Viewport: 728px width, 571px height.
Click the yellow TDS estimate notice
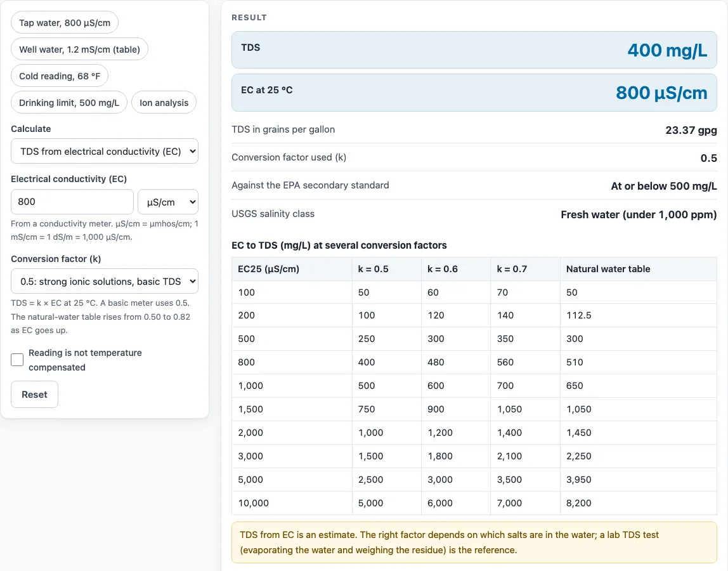pos(474,542)
